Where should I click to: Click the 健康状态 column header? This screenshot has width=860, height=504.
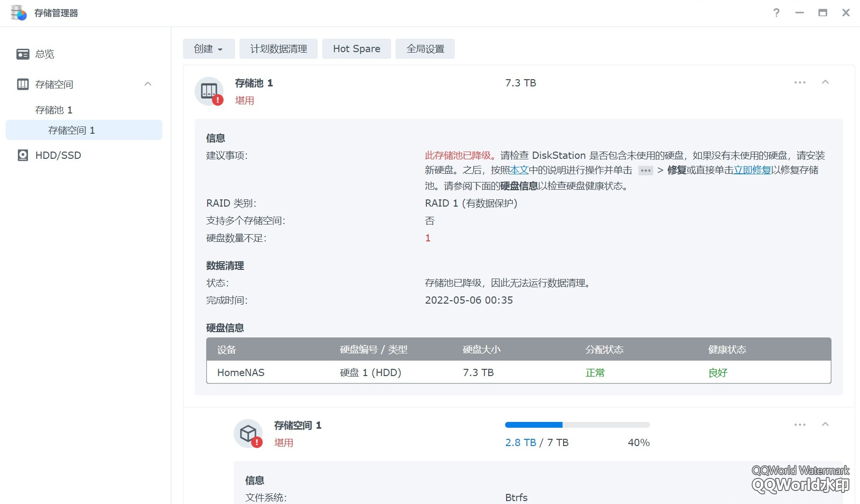[727, 350]
